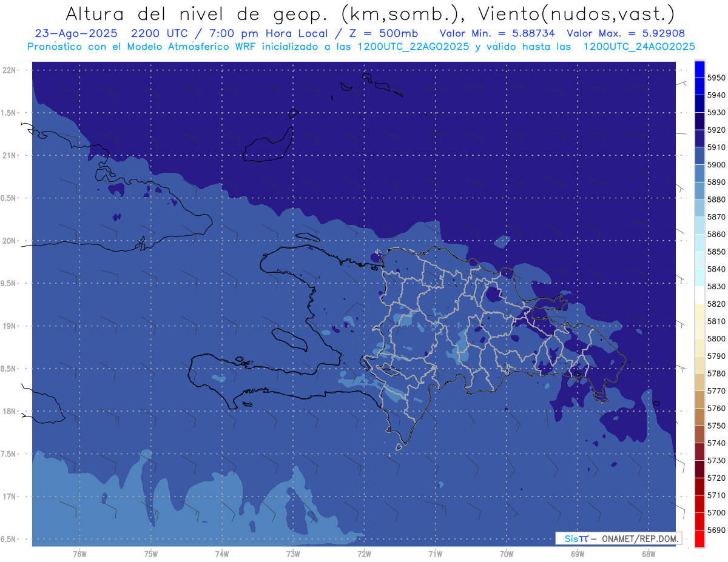The image size is (728, 562).
Task: Click the 5830 color scale label
Action: [x=716, y=286]
